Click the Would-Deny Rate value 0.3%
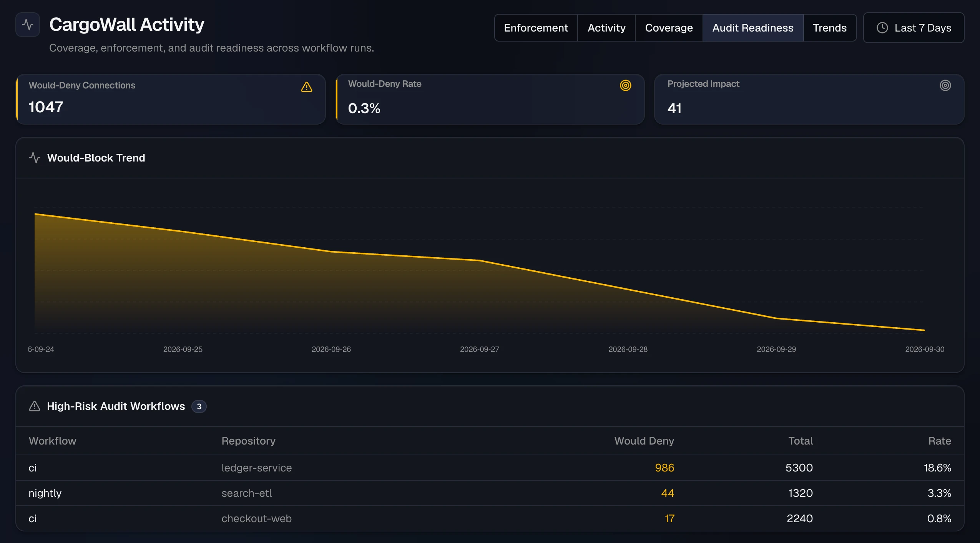 point(364,108)
